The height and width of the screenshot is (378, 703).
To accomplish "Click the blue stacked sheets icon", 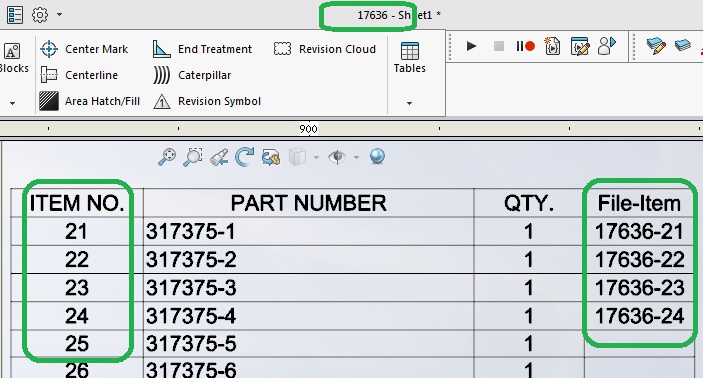I will (682, 45).
